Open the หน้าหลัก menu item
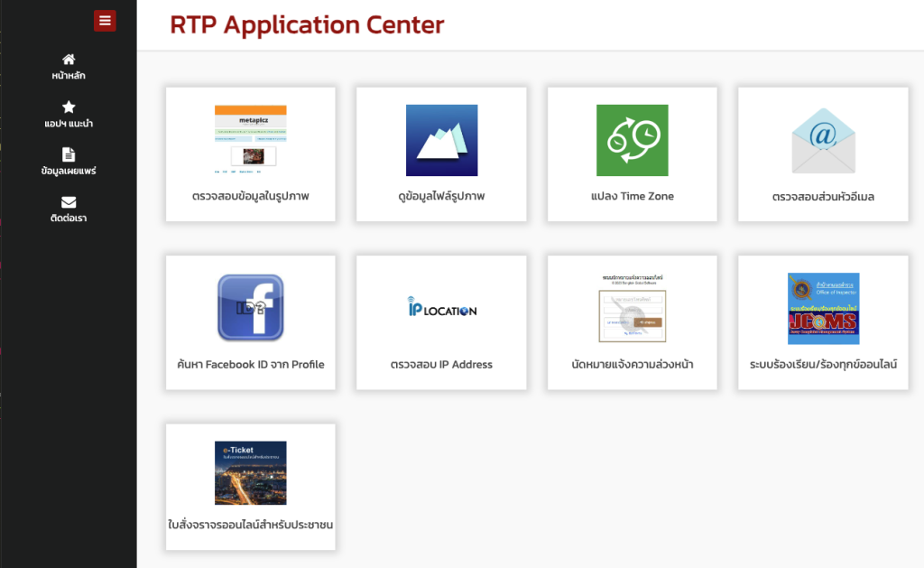The height and width of the screenshot is (568, 924). (x=69, y=76)
